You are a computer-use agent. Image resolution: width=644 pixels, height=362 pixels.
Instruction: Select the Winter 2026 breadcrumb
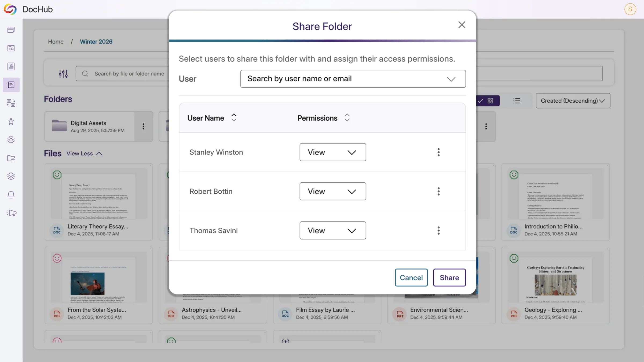(96, 42)
